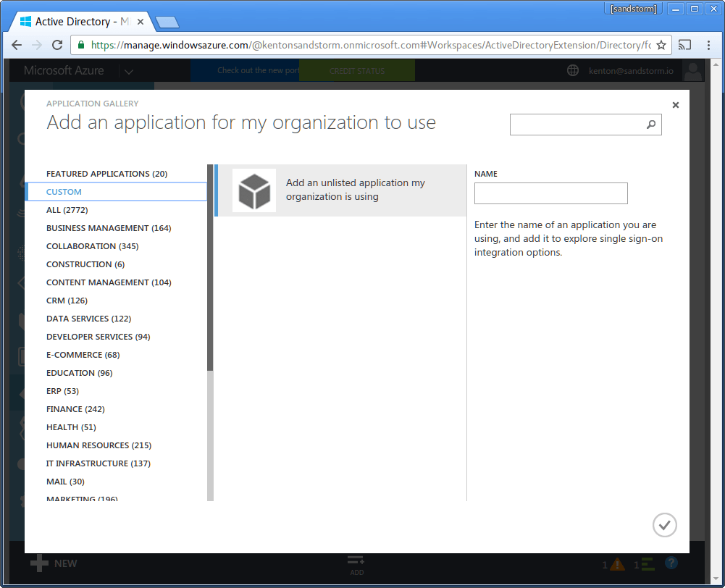Select Collaboration (345) category
725x588 pixels.
pos(93,246)
